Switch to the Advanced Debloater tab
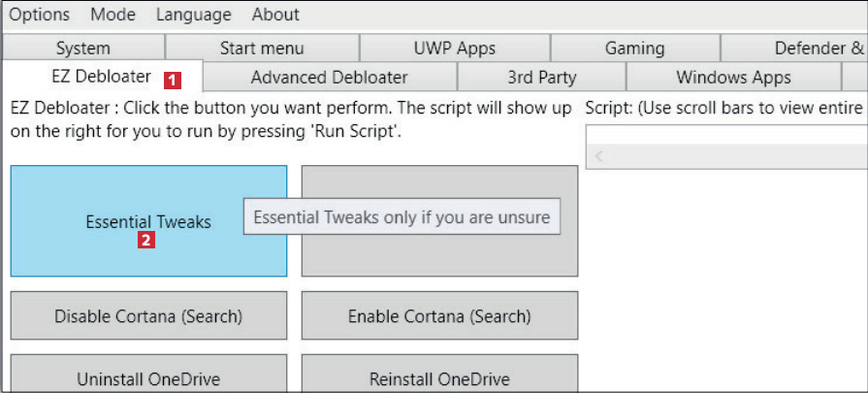868x393 pixels. tap(329, 78)
